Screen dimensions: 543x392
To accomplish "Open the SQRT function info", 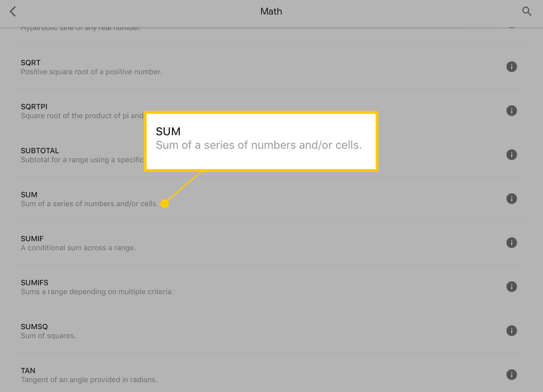I will [511, 67].
